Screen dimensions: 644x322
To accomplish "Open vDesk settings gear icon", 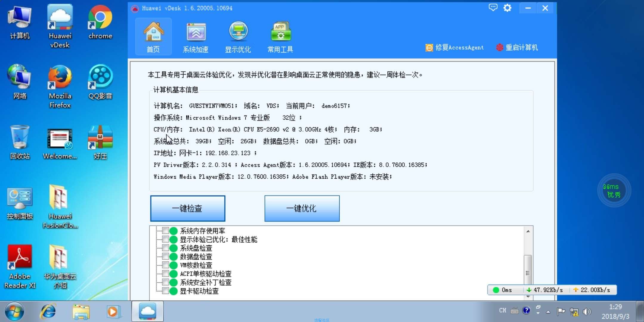I will coord(507,8).
